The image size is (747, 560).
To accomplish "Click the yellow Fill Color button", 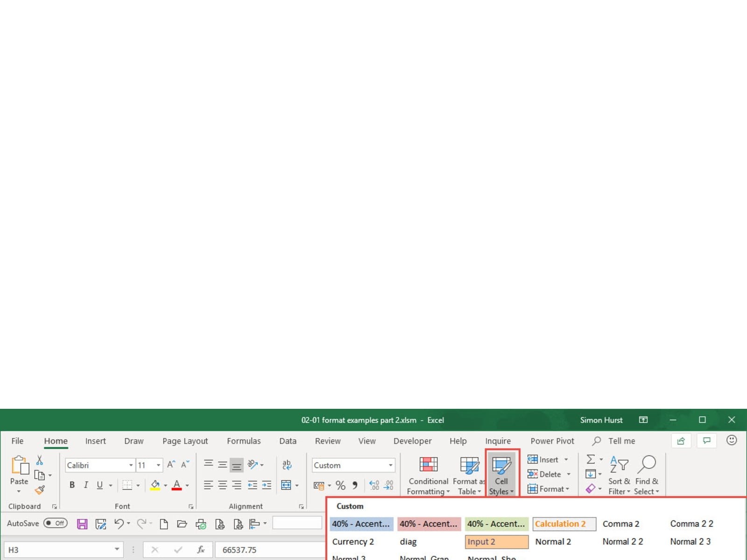I will [x=155, y=485].
